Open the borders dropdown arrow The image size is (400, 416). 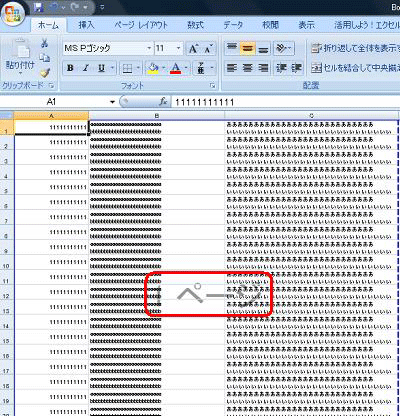(138, 68)
